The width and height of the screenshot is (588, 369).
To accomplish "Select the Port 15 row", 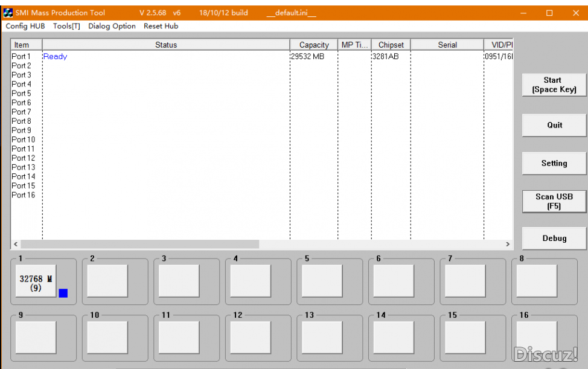I will click(x=262, y=185).
